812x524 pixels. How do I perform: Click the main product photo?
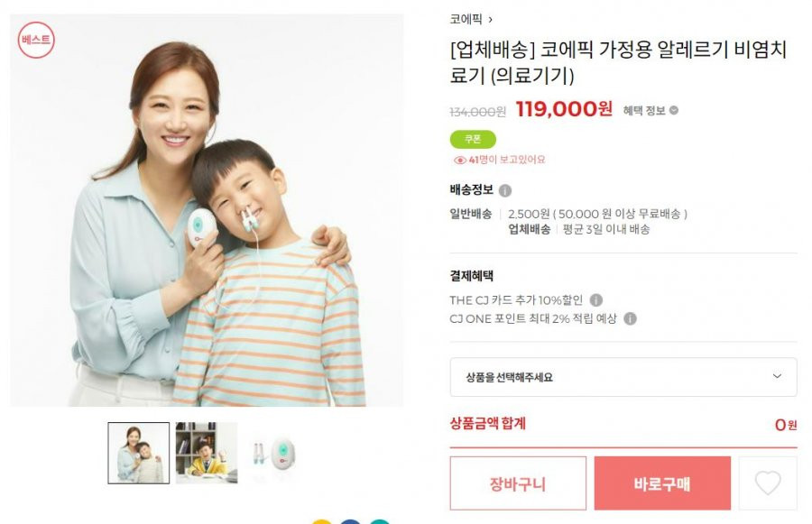click(x=207, y=210)
